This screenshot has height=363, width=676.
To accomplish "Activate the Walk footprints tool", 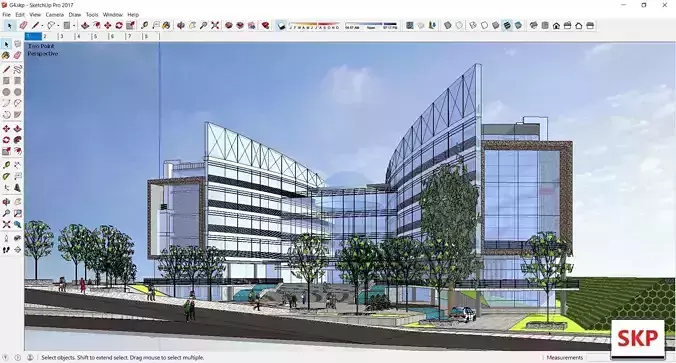I will pos(6,249).
